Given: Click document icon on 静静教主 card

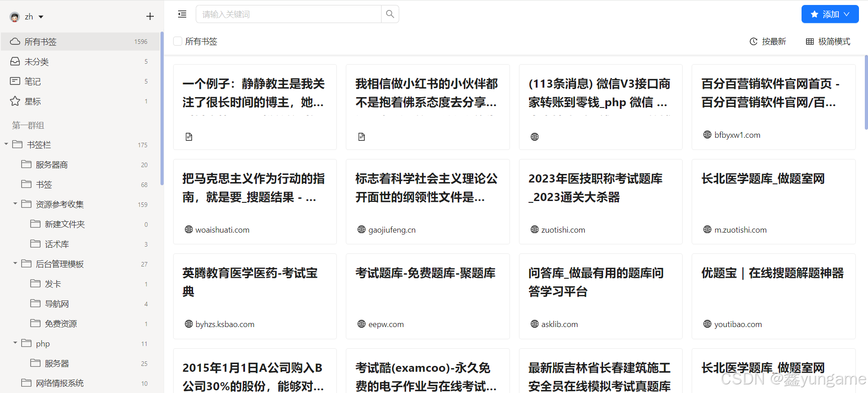Looking at the screenshot, I should point(189,137).
